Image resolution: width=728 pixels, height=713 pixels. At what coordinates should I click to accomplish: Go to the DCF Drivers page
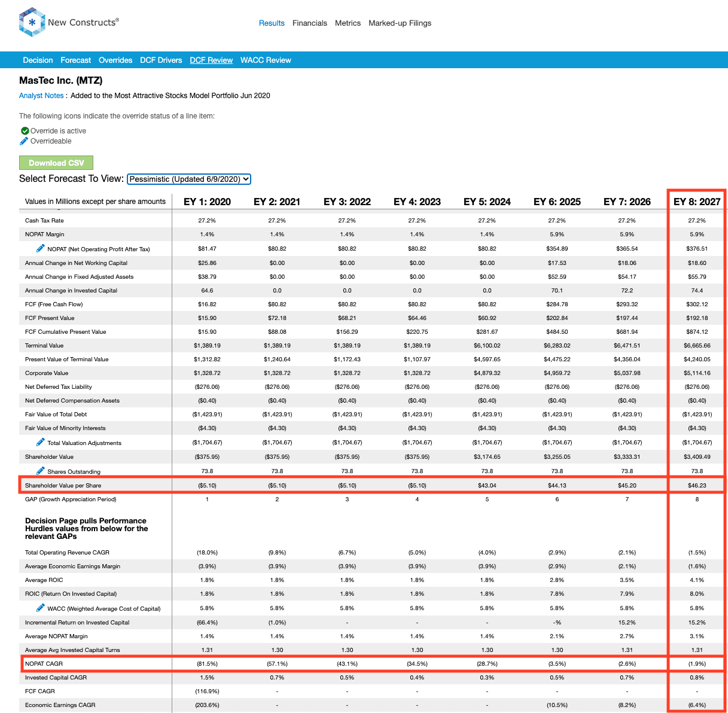[161, 60]
